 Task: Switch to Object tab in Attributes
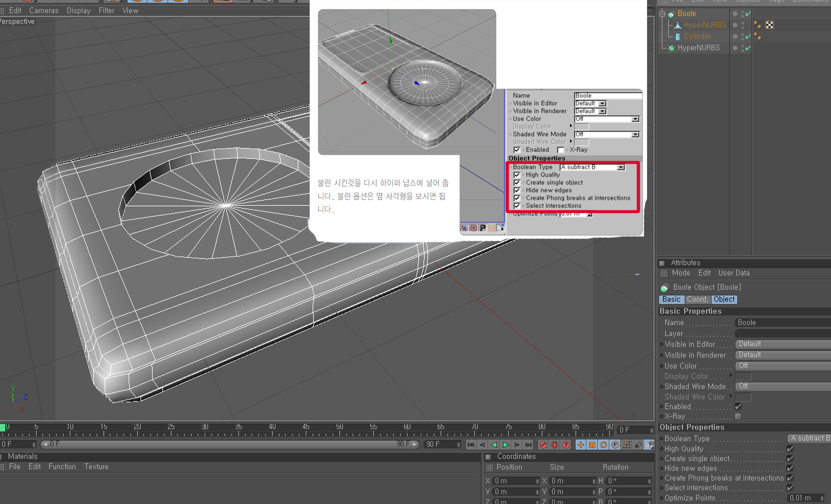click(724, 299)
